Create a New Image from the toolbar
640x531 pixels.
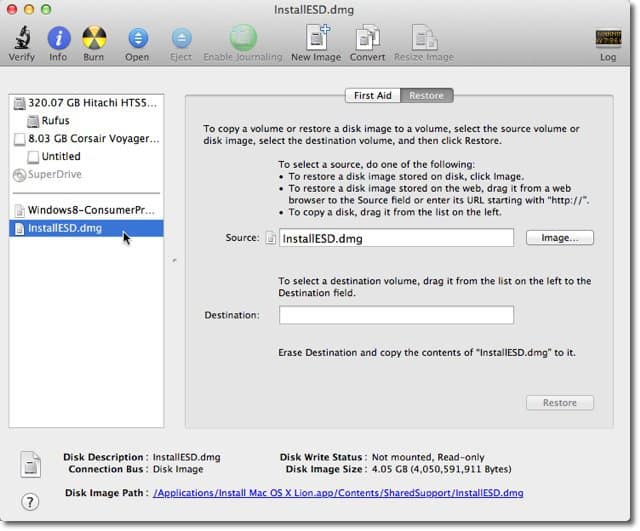317,38
